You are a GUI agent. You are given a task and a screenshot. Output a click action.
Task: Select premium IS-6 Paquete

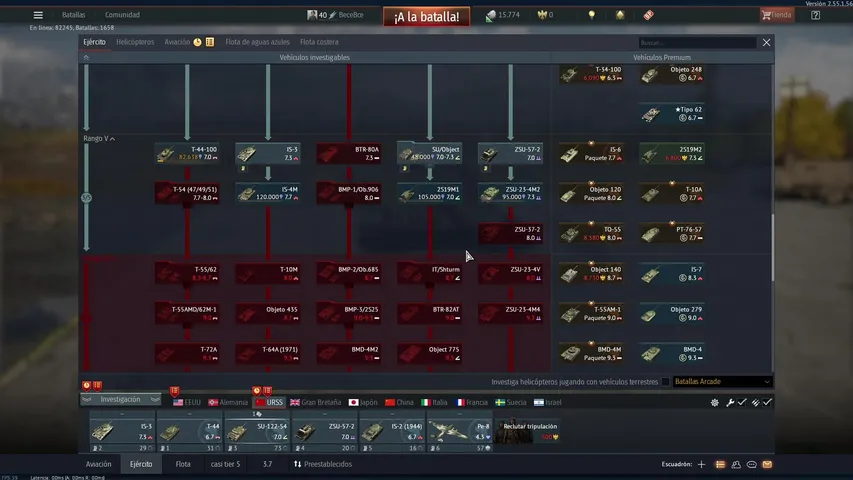591,153
